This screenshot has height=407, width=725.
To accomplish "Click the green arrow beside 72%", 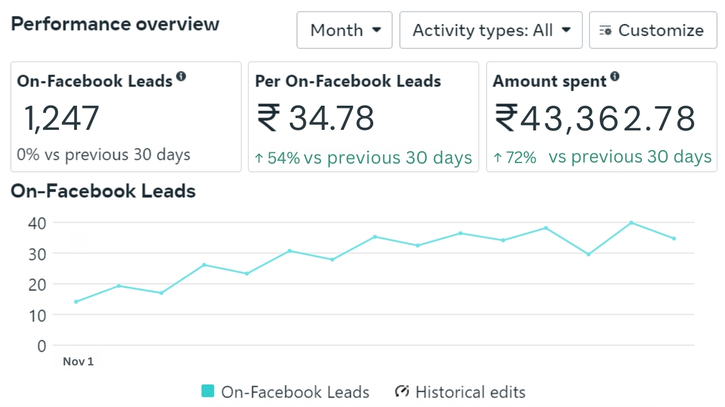I will tap(498, 158).
